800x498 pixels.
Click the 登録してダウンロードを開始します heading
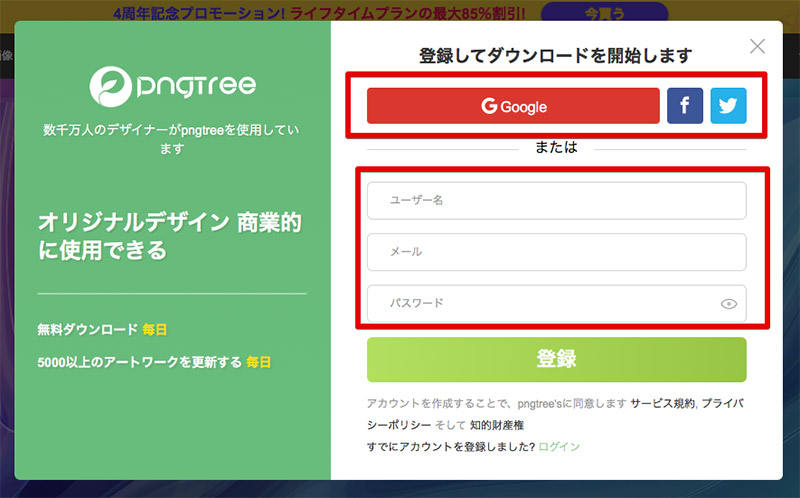coord(556,55)
